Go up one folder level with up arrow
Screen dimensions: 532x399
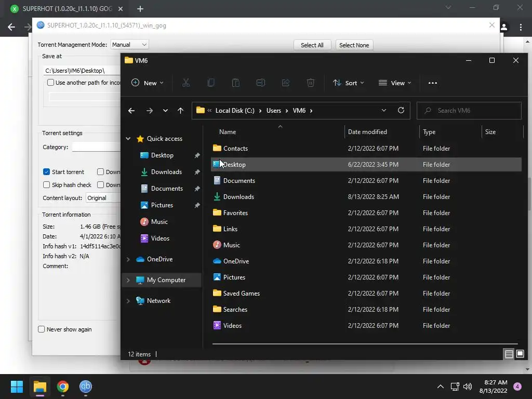180,111
